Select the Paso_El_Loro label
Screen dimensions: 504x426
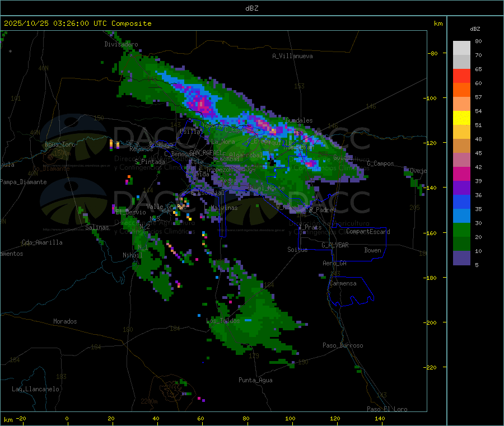coord(387,409)
